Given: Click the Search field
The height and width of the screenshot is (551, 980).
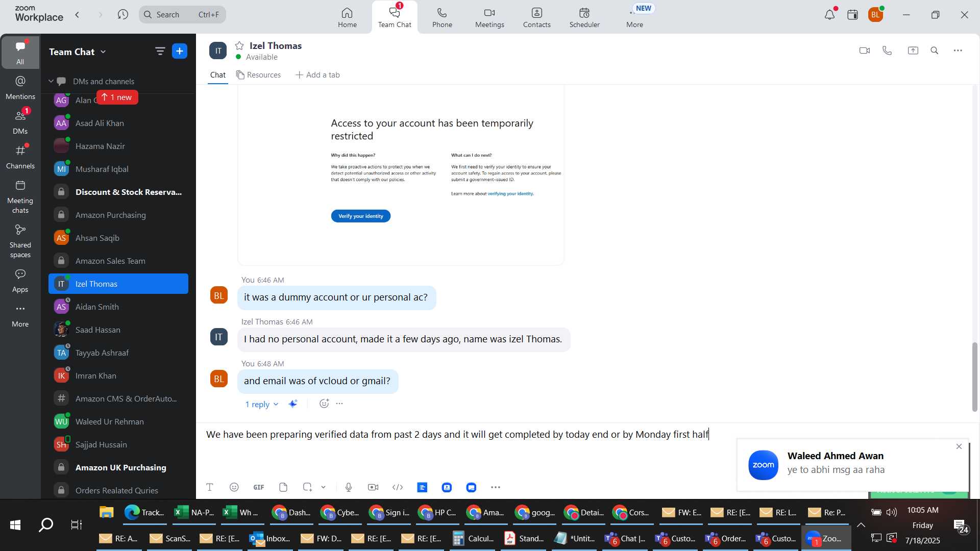Looking at the screenshot, I should click(x=182, y=15).
